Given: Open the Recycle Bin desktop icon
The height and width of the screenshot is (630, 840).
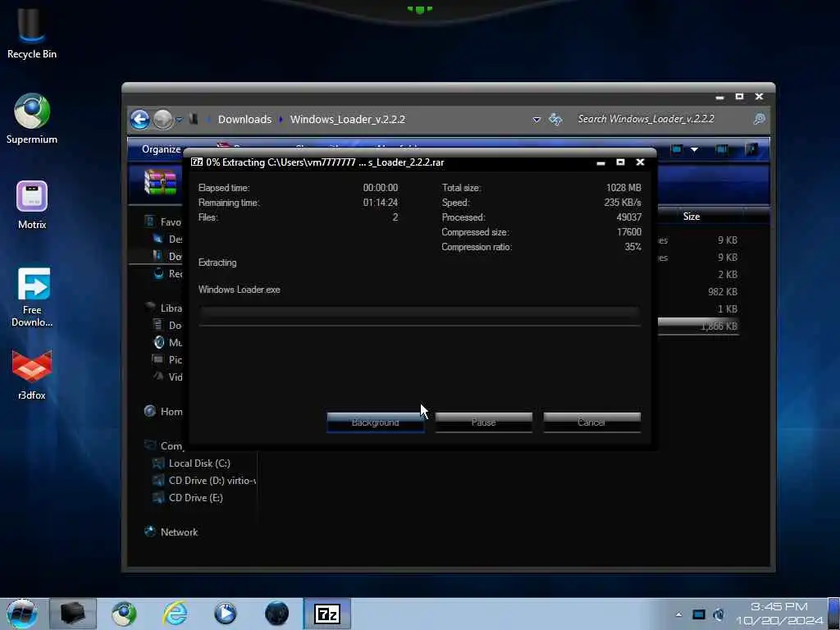Looking at the screenshot, I should coord(32,34).
